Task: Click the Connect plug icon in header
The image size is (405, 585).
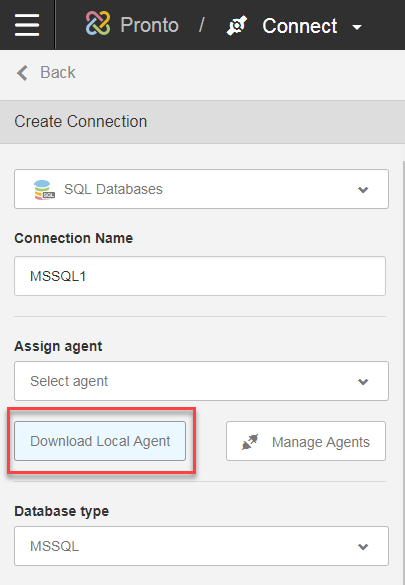Action: pyautogui.click(x=237, y=25)
